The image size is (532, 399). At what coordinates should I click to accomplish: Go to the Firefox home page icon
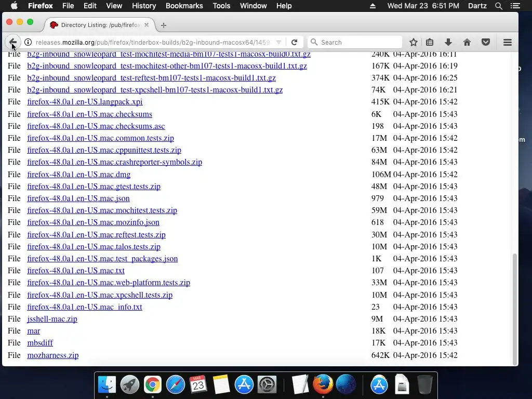(x=467, y=42)
